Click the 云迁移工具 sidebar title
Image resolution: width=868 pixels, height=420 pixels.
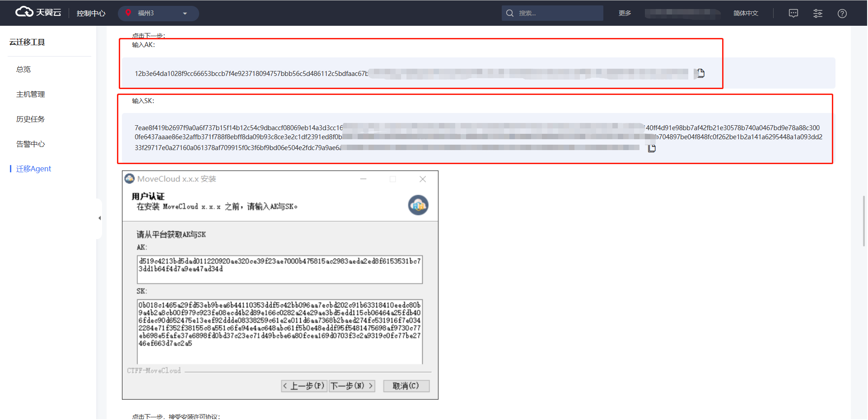click(x=27, y=42)
